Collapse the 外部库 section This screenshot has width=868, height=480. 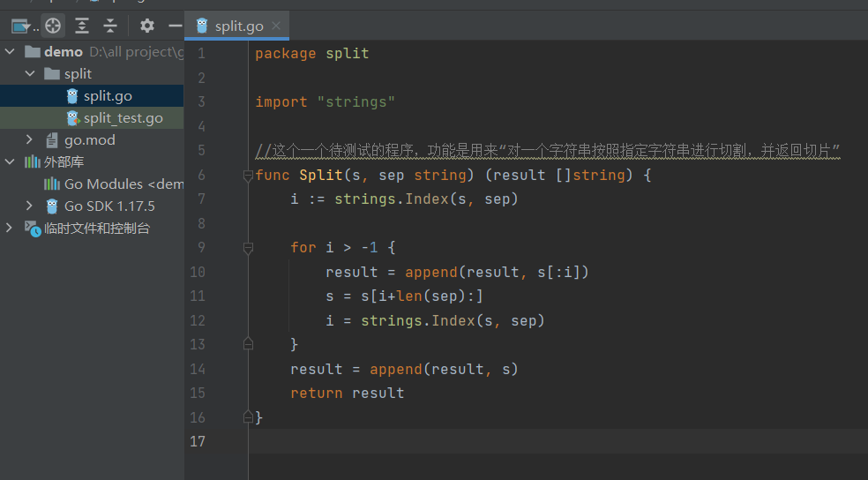[11, 162]
